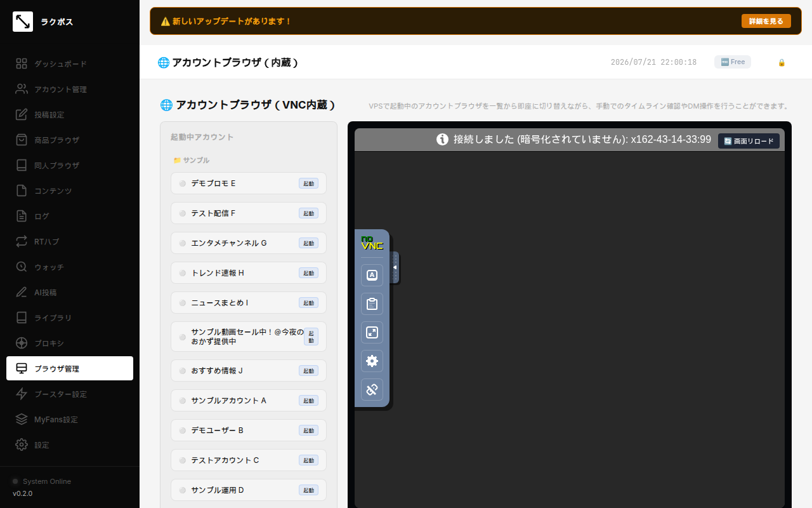Select account デモユーザー B
The image size is (812, 508).
249,431
